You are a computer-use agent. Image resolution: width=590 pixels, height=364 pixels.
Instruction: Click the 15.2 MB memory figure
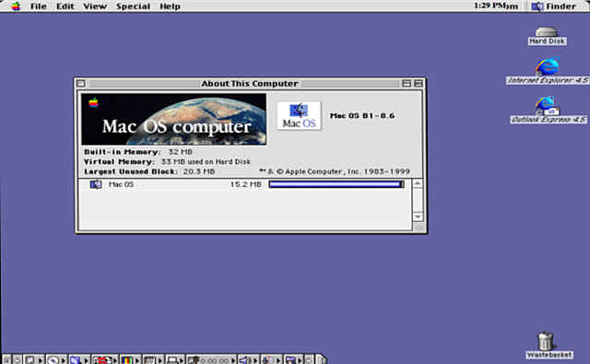(246, 184)
